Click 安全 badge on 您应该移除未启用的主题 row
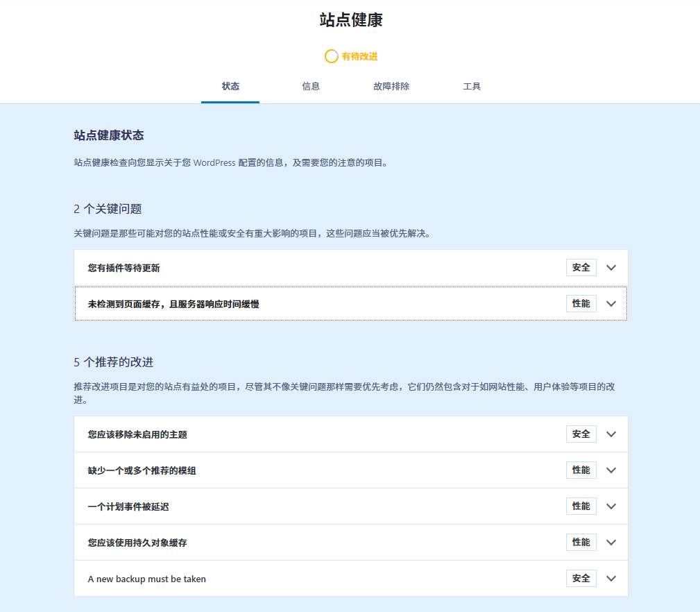This screenshot has height=612, width=700. pos(581,434)
